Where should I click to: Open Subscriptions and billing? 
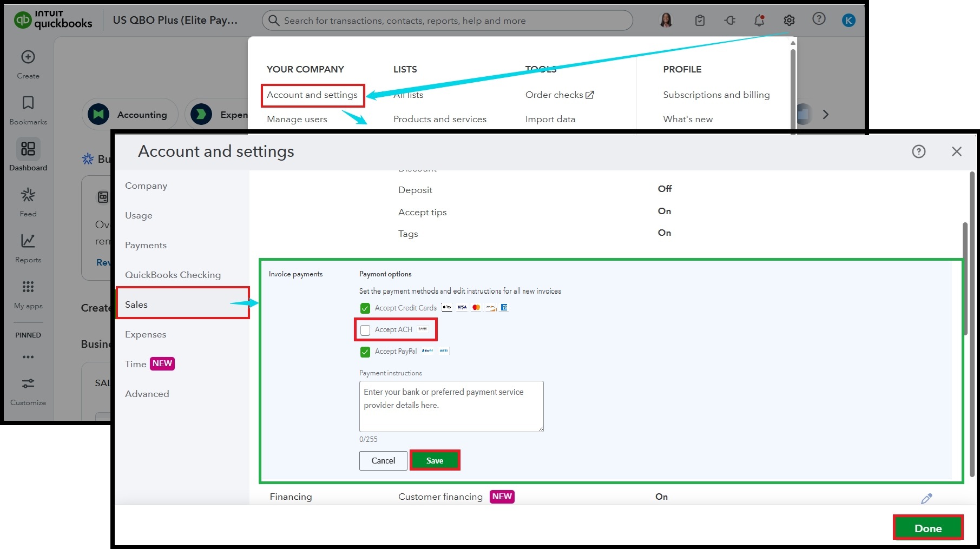click(x=716, y=95)
